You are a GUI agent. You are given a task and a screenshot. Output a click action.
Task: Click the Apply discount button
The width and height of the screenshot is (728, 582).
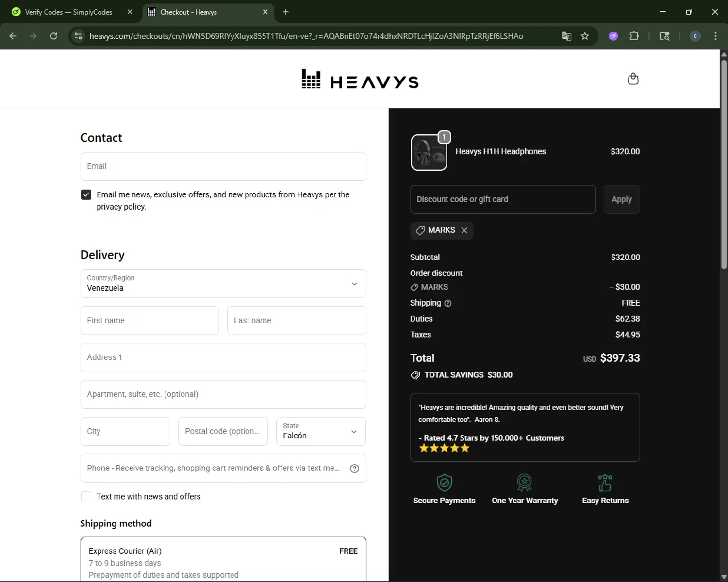tap(622, 199)
